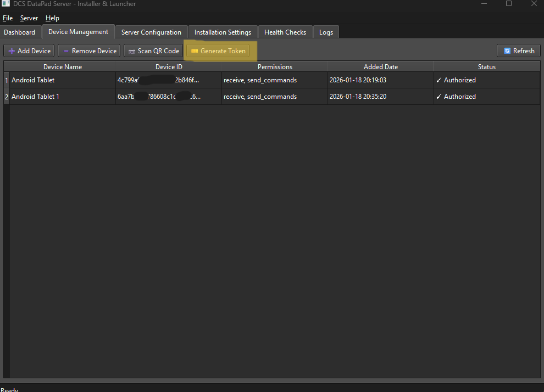
Task: Maximize the DCS DataPad Server window
Action: [509, 3]
